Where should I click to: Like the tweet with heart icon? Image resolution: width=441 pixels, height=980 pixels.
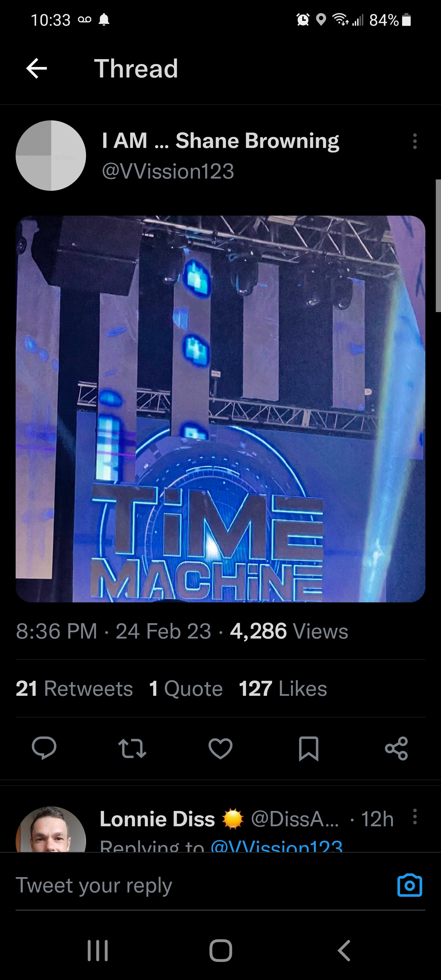[220, 748]
